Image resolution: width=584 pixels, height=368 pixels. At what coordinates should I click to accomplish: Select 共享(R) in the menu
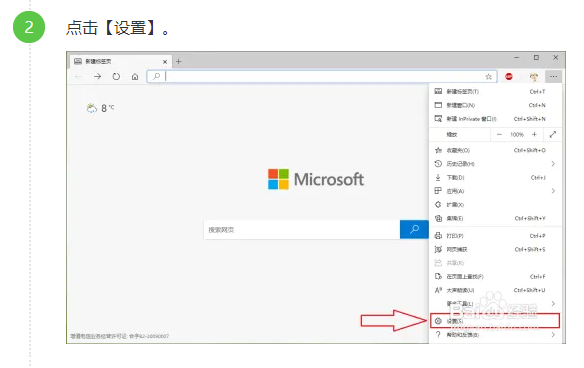click(x=495, y=263)
